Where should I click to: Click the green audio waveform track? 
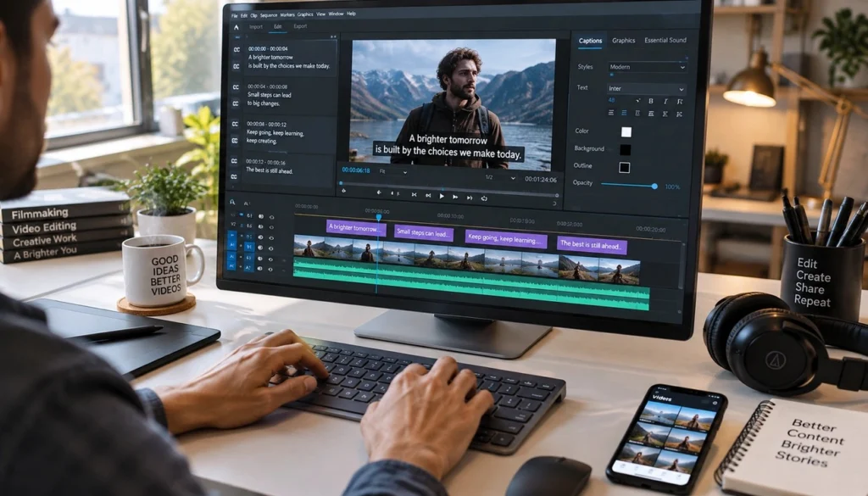pos(470,282)
